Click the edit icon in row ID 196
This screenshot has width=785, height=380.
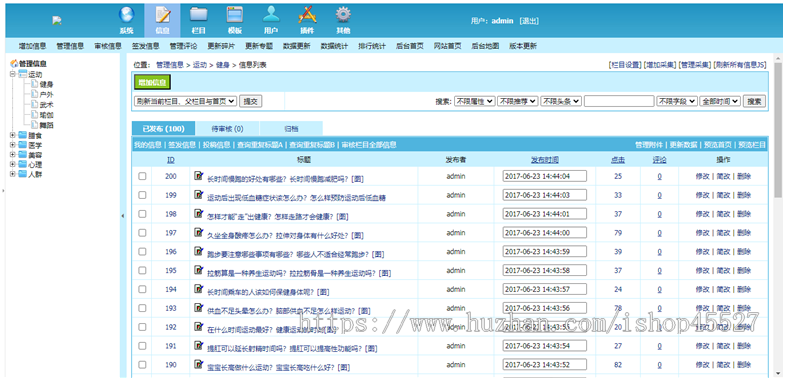(199, 252)
